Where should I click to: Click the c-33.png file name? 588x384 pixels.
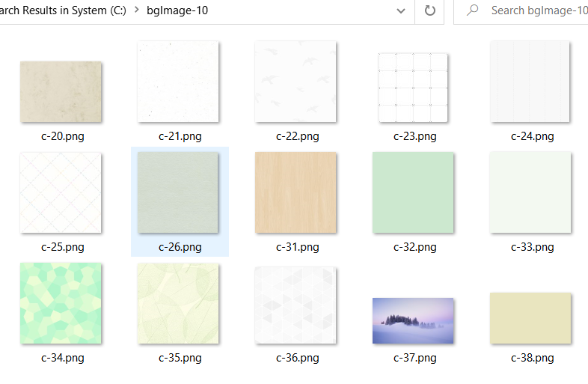pyautogui.click(x=532, y=247)
